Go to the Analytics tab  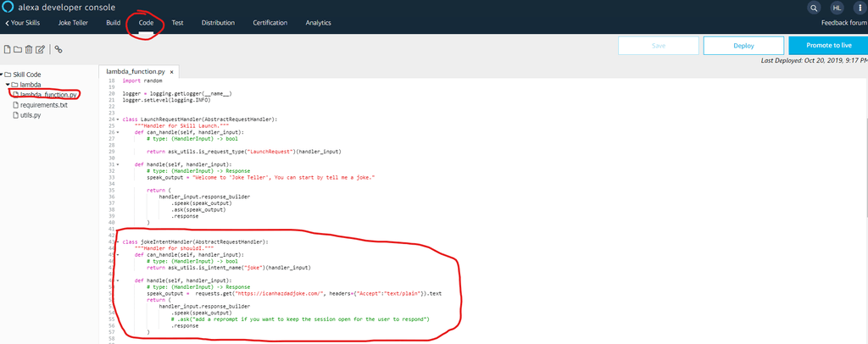(x=318, y=23)
